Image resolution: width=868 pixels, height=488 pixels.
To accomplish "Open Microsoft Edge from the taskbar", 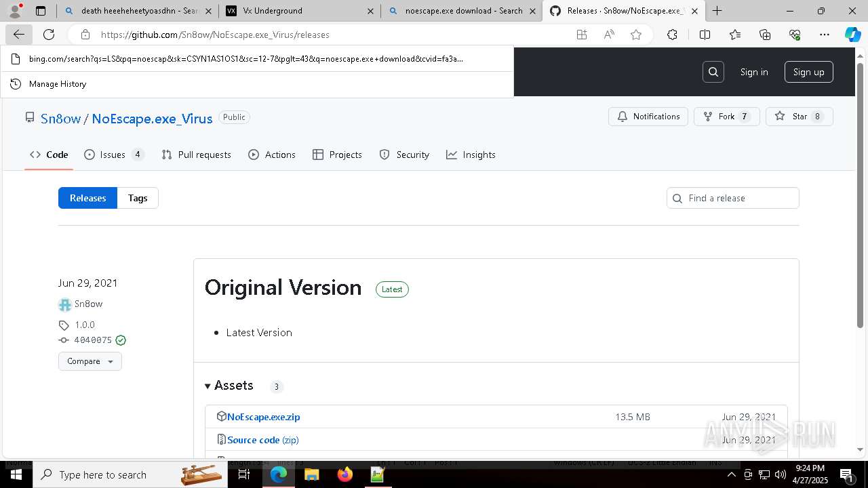I will [x=279, y=474].
